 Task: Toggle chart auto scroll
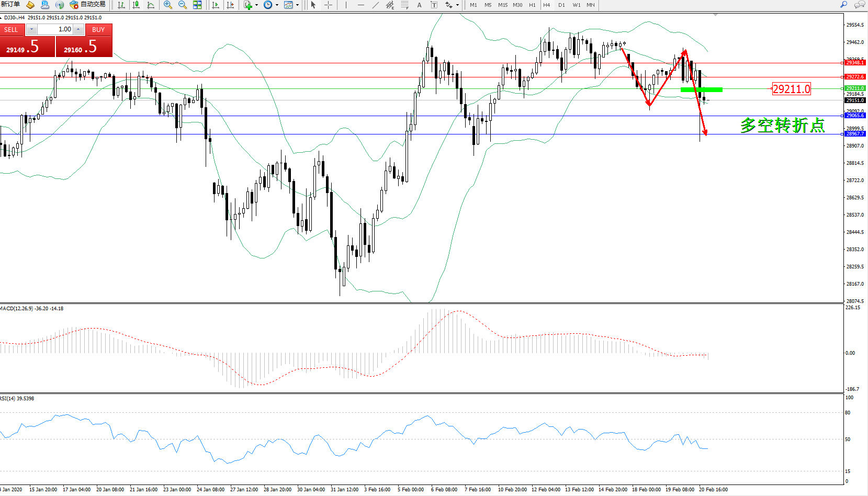[215, 5]
